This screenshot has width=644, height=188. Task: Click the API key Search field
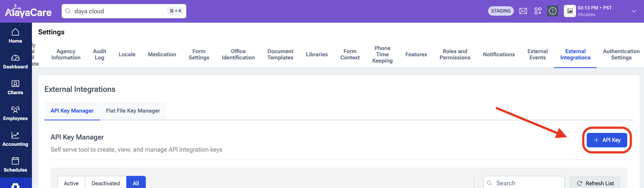524,183
